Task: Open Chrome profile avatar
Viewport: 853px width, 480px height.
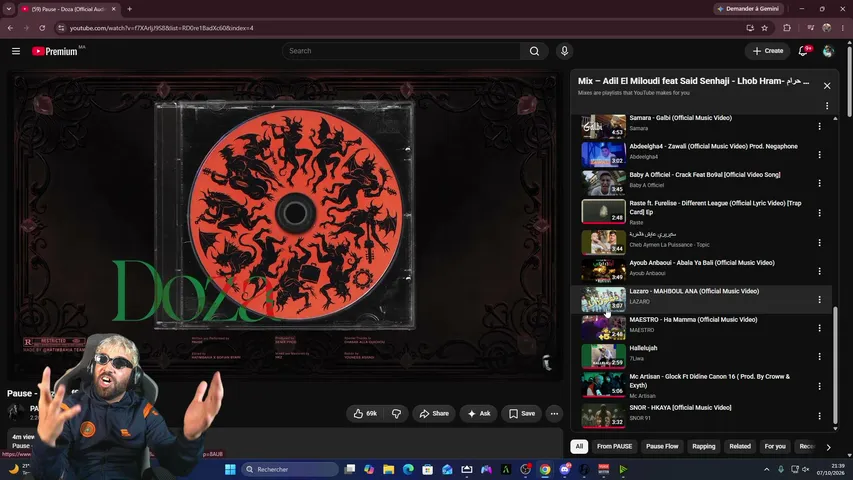Action: pyautogui.click(x=827, y=28)
